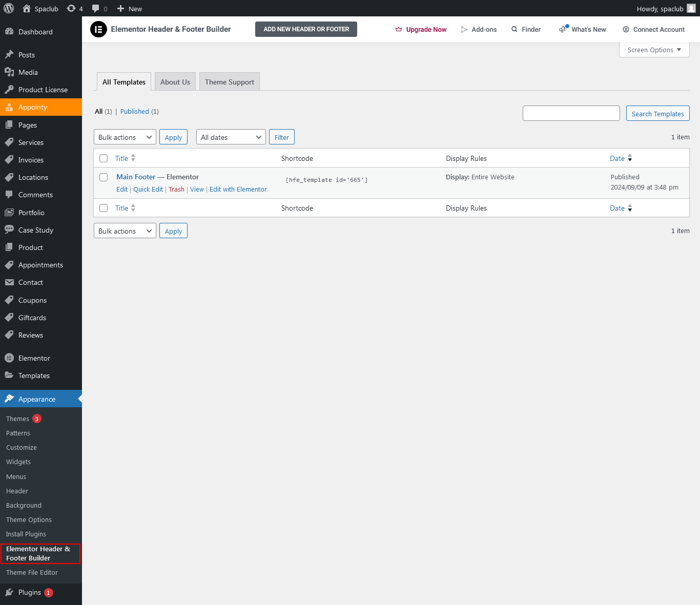Click the Posts pushpin icon
700x605 pixels.
pyautogui.click(x=9, y=54)
